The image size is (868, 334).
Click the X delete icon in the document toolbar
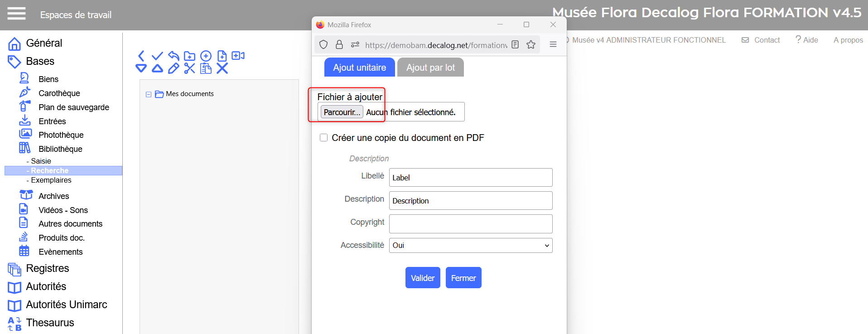click(x=222, y=68)
